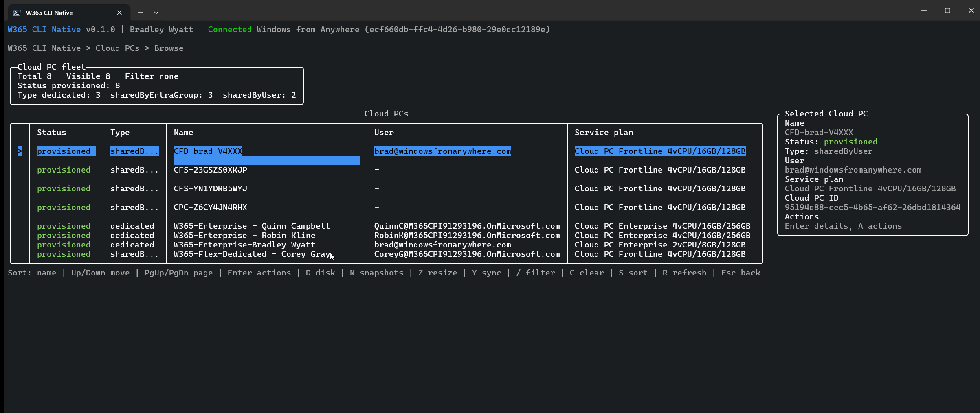Click Enterprise 2vCPU/8GB/128GB service plan cell
Image resolution: width=980 pixels, height=413 pixels.
pyautogui.click(x=660, y=245)
